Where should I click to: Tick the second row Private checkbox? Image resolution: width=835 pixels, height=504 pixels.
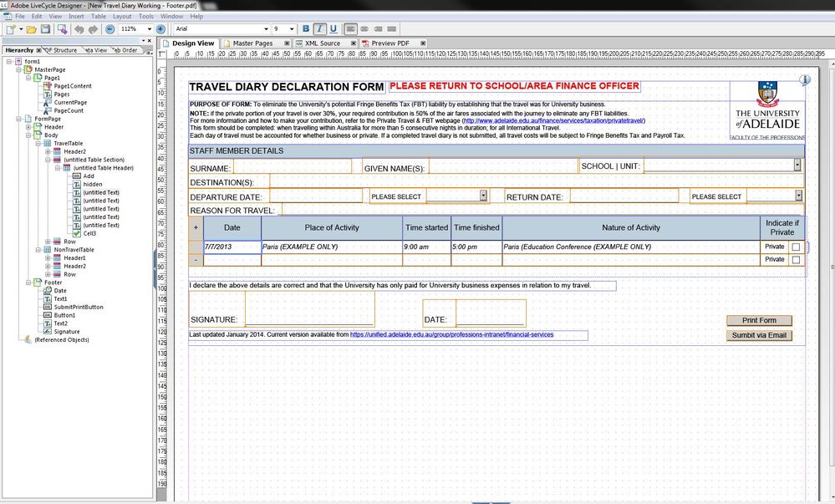click(x=796, y=260)
